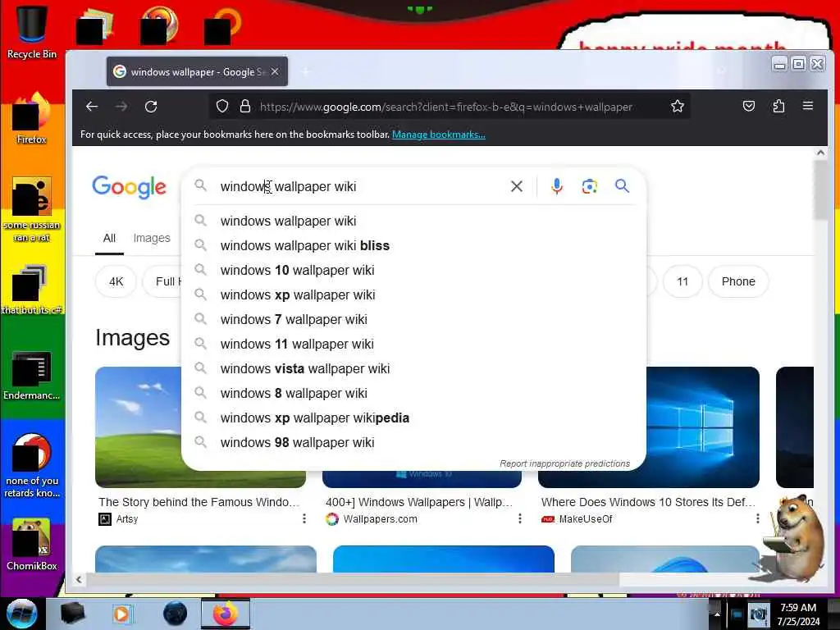Image resolution: width=840 pixels, height=630 pixels.
Task: Click Manage bookmarks link
Action: pos(439,135)
